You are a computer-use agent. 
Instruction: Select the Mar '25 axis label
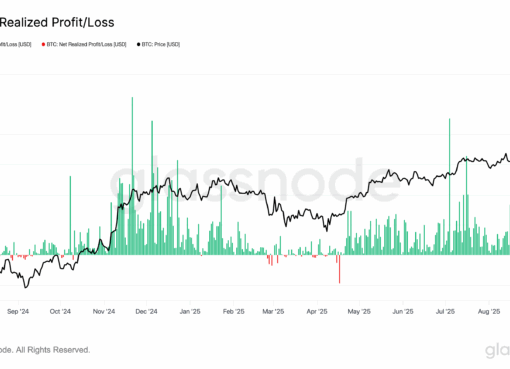(x=273, y=311)
